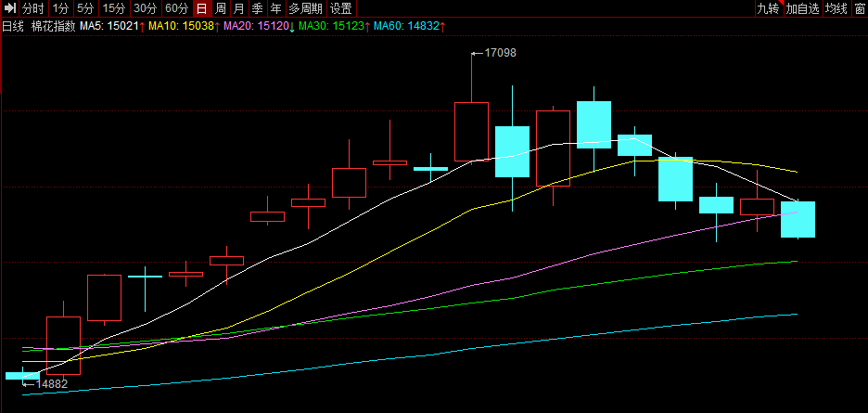Click the first small cyan candle near 14882
This screenshot has height=413, width=868.
click(22, 375)
